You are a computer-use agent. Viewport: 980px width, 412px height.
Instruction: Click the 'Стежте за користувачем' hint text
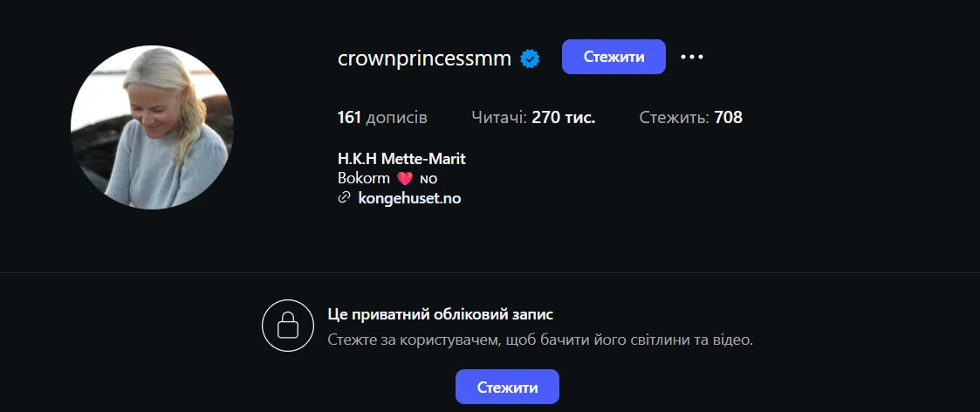(540, 340)
